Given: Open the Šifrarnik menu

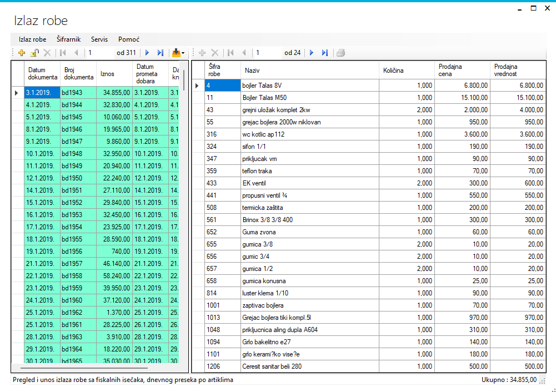Looking at the screenshot, I should (x=68, y=39).
